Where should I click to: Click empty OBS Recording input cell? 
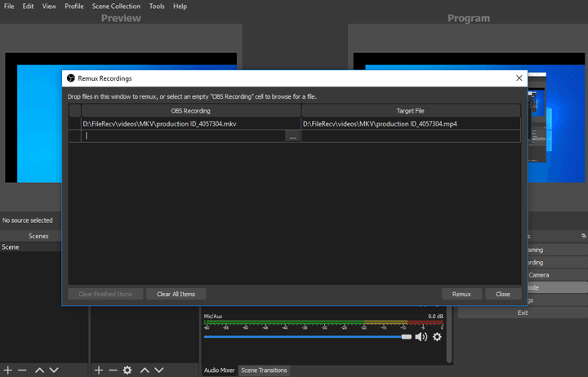coord(184,136)
